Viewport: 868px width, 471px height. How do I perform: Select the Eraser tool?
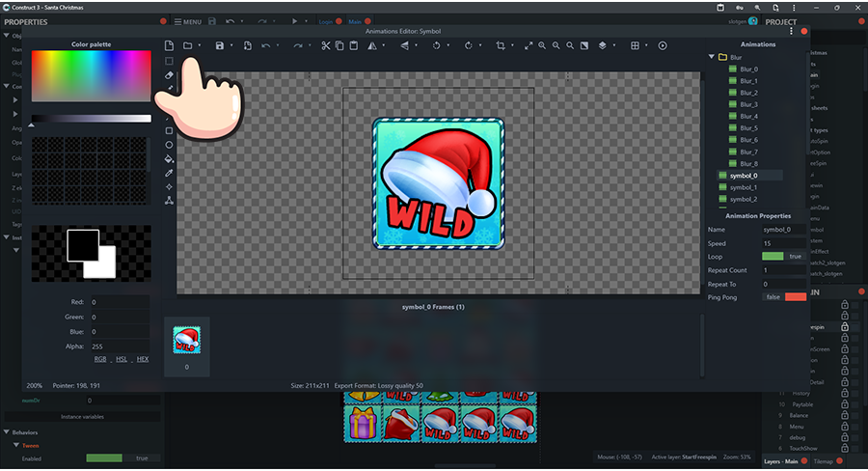tap(170, 75)
